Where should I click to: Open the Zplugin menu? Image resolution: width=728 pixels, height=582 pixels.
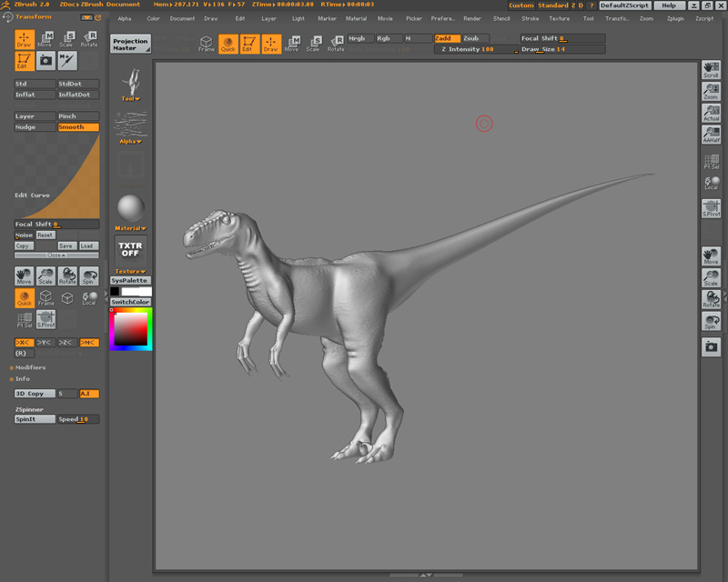(675, 18)
